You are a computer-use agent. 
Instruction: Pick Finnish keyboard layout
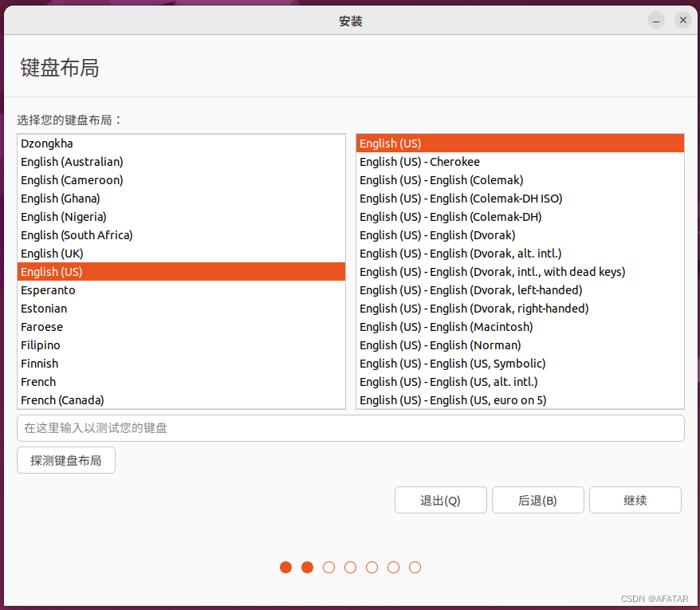point(181,364)
